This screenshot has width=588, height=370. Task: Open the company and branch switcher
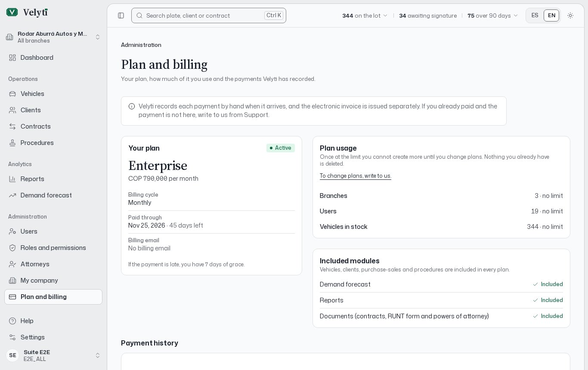click(53, 37)
